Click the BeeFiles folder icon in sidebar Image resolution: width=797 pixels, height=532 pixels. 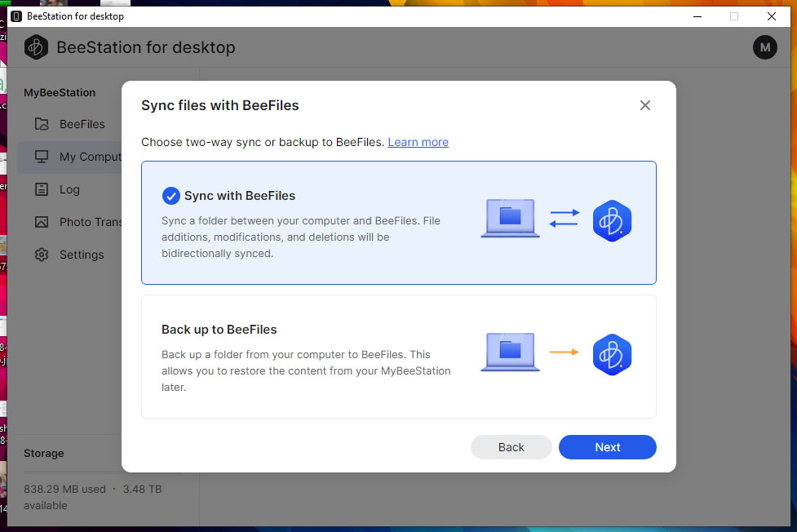click(42, 124)
